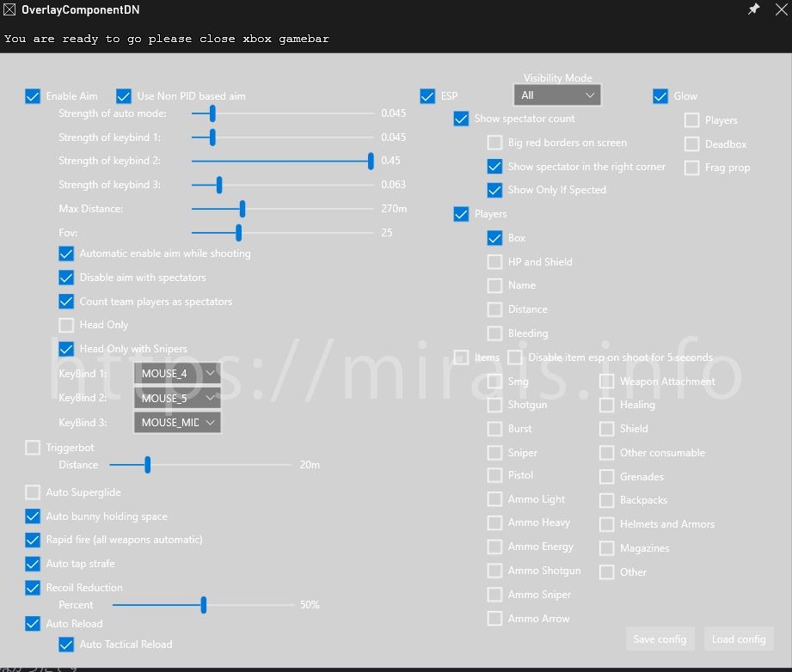This screenshot has height=672, width=792.
Task: Toggle the Glow checkbox off
Action: [660, 96]
